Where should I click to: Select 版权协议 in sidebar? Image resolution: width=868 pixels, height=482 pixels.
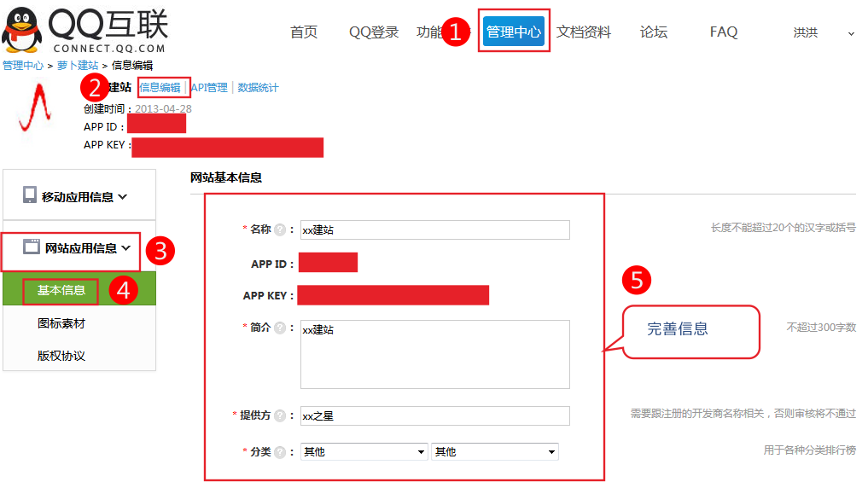[61, 356]
